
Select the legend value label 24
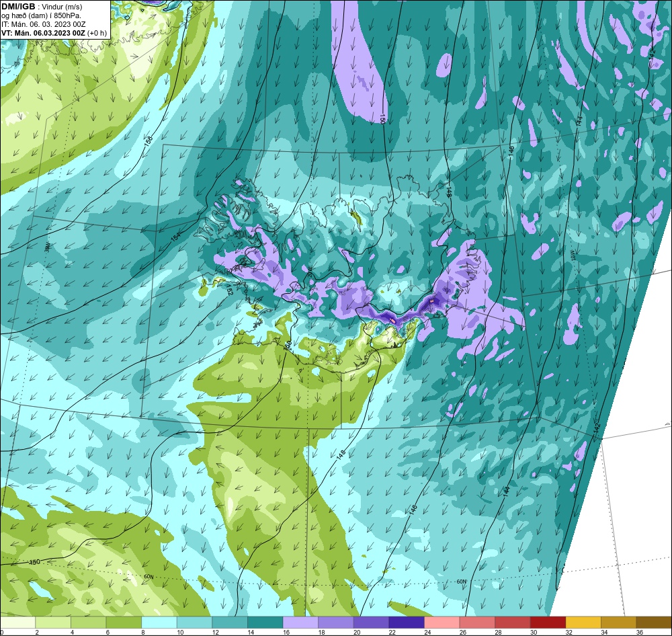point(427,632)
